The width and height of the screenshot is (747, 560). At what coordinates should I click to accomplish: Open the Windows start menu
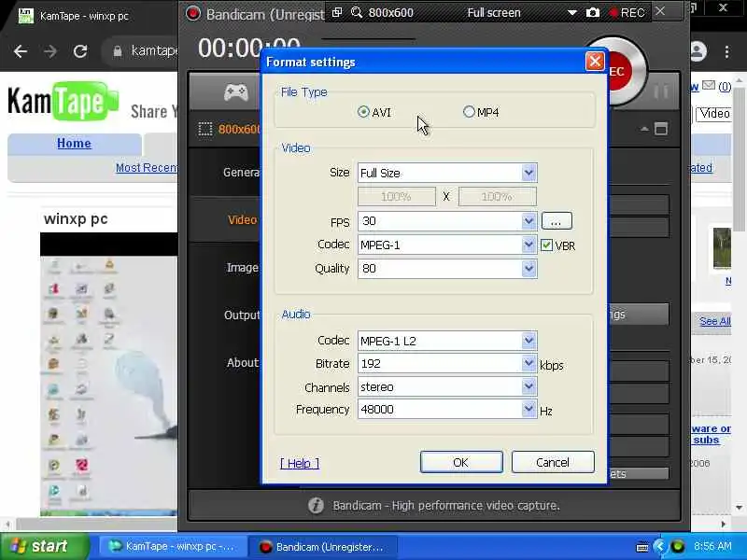44,546
